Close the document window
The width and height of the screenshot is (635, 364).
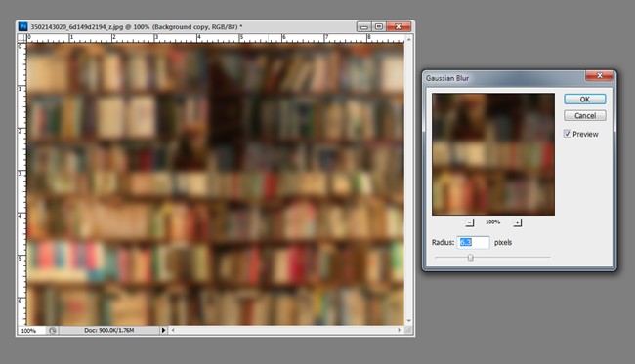398,26
